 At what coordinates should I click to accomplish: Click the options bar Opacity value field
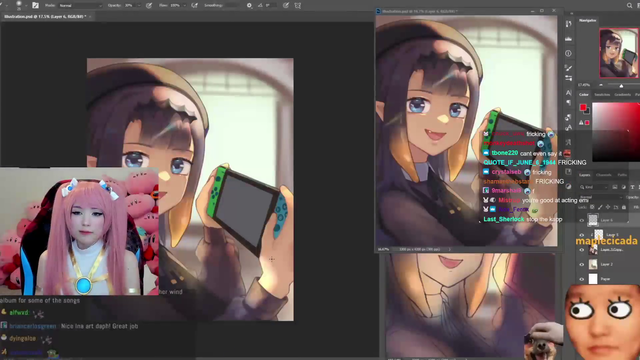pos(129,5)
